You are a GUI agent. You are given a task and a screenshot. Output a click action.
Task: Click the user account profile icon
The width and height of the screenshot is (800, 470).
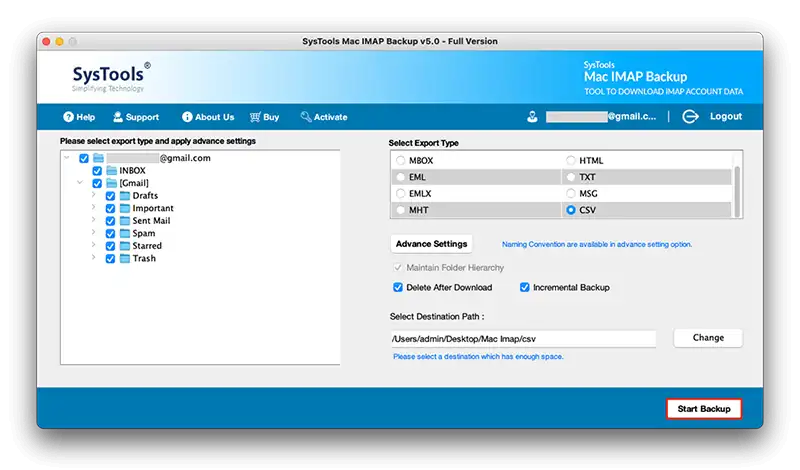[532, 117]
